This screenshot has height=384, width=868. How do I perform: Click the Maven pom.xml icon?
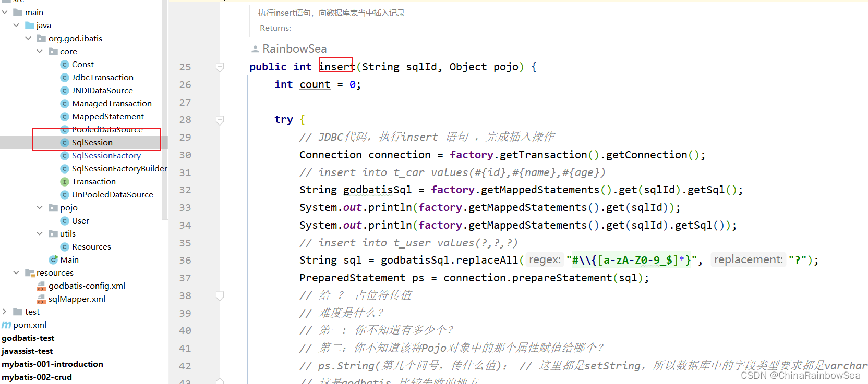coord(6,325)
